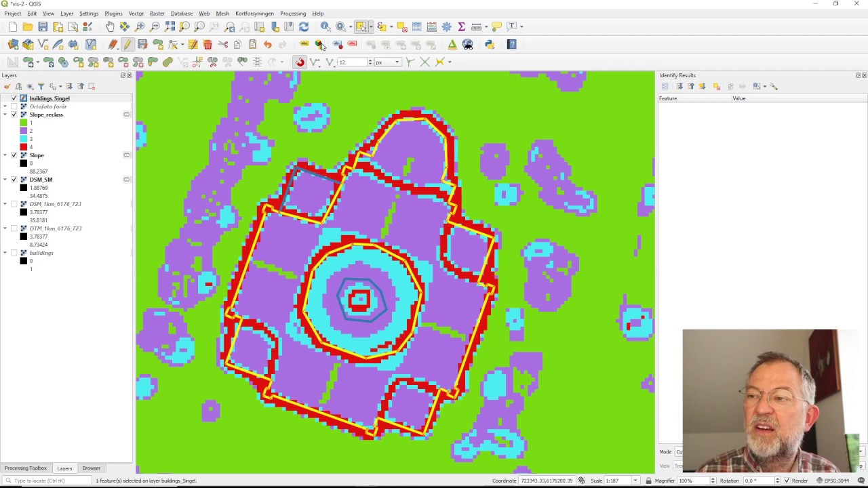Uncheck the DSM_SM layer checkbox

pyautogui.click(x=14, y=180)
